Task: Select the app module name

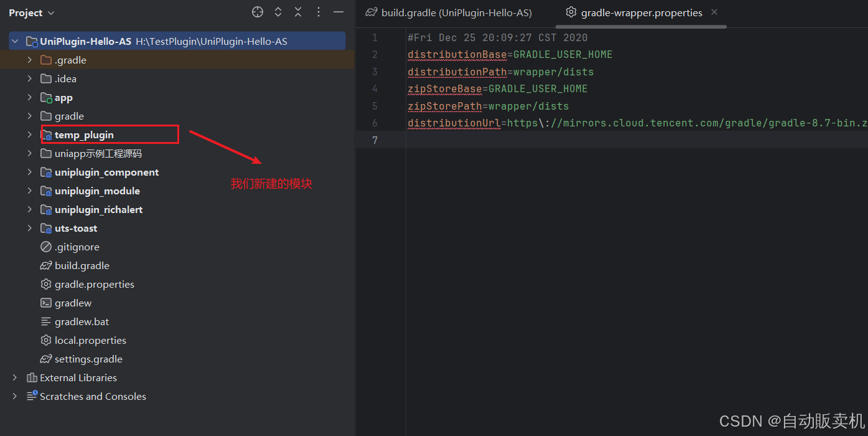Action: pyautogui.click(x=63, y=98)
